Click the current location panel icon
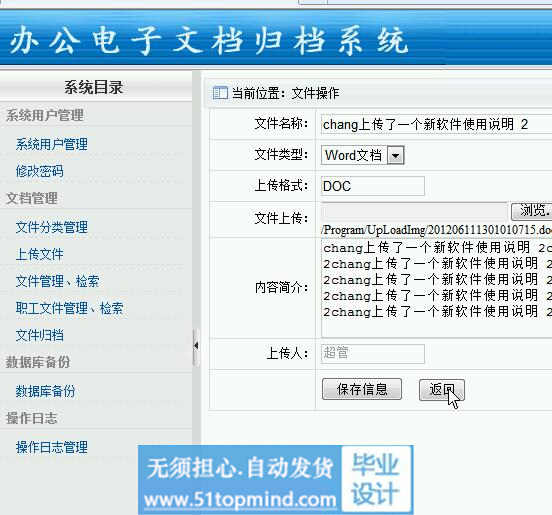The width and height of the screenshot is (552, 515). click(x=220, y=93)
